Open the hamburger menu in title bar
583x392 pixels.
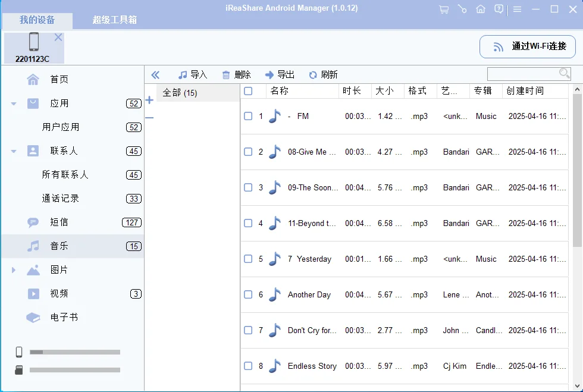pos(517,10)
